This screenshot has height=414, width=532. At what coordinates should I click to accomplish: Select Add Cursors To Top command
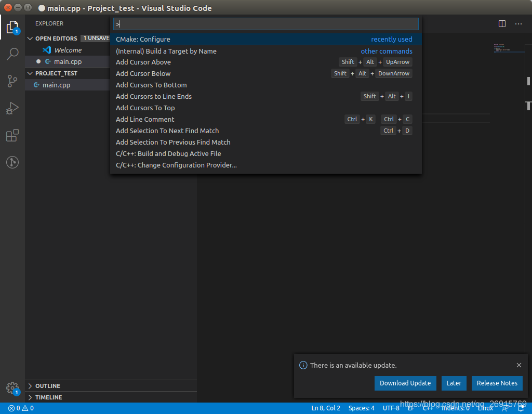coord(266,108)
